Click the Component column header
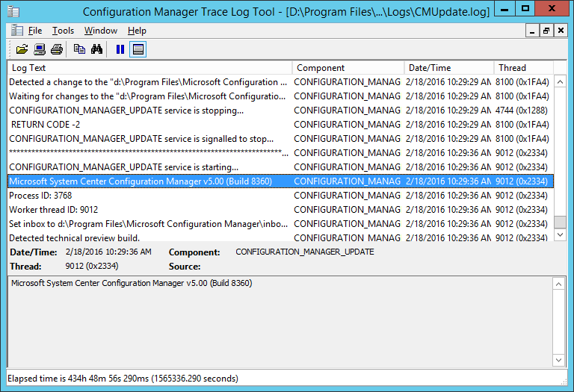Image resolution: width=574 pixels, height=392 pixels. coord(348,68)
